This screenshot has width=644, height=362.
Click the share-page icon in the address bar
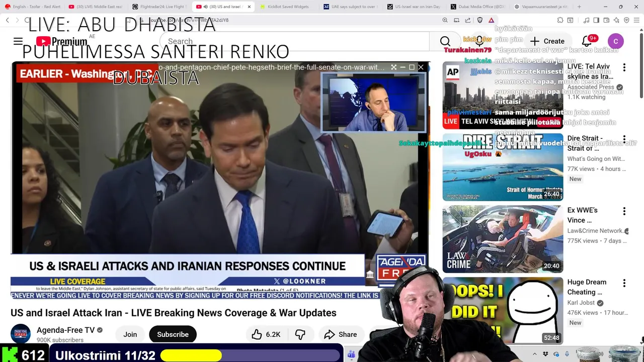pyautogui.click(x=468, y=20)
